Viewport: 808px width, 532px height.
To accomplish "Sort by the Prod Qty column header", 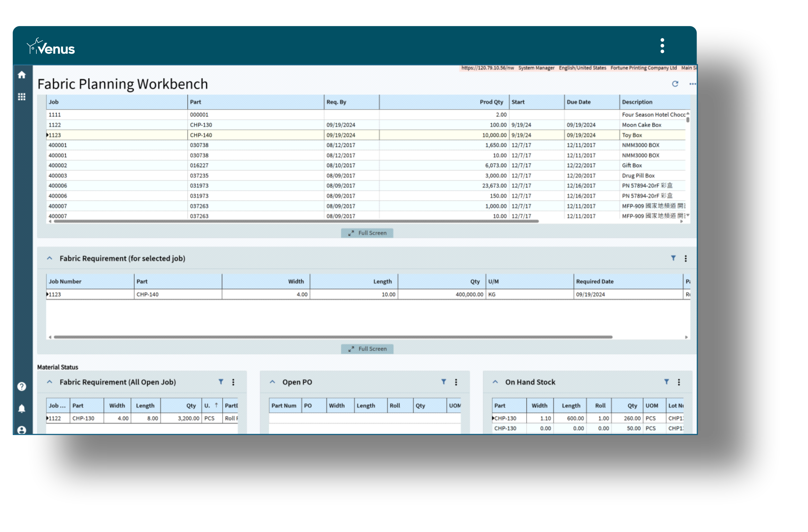I will [x=492, y=102].
